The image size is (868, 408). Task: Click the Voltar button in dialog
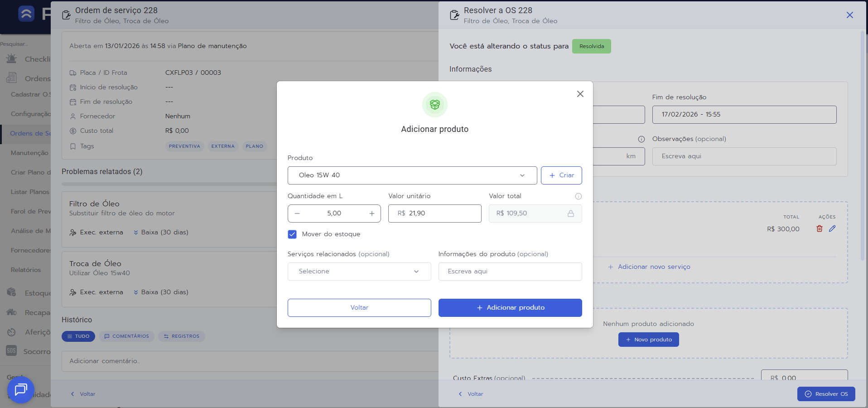point(359,308)
